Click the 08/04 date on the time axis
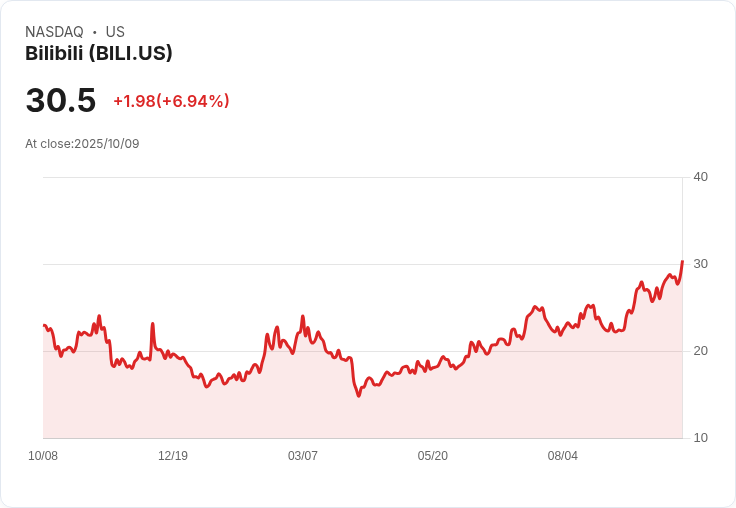736x508 pixels. pos(563,456)
